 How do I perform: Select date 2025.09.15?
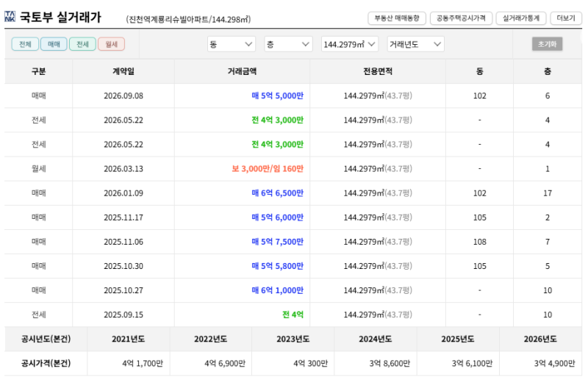tap(123, 315)
